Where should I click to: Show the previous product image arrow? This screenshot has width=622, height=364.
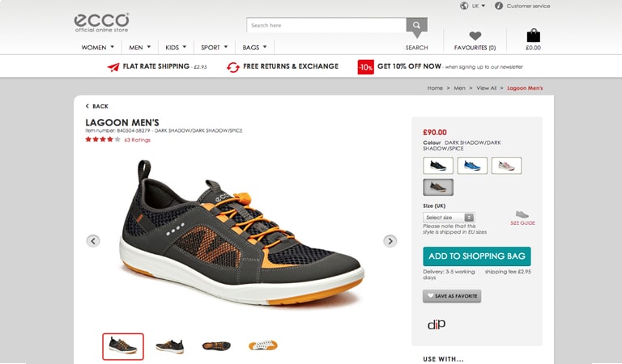[x=93, y=241]
